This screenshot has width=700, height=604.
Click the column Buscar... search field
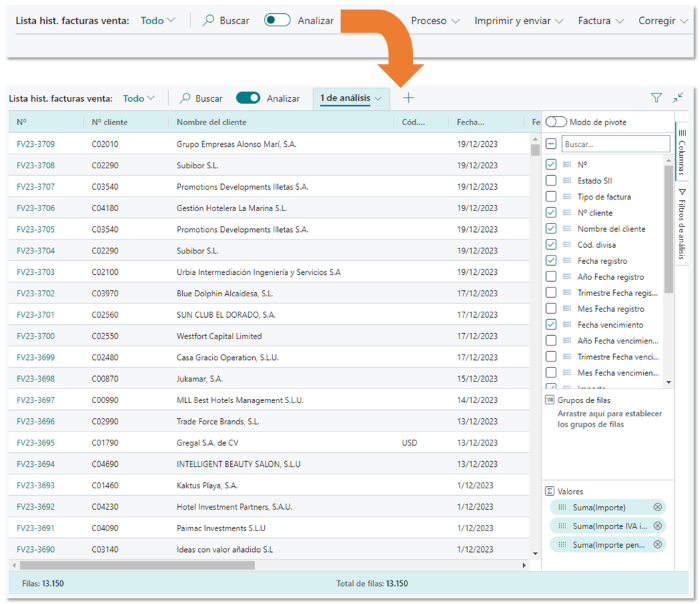pos(616,144)
